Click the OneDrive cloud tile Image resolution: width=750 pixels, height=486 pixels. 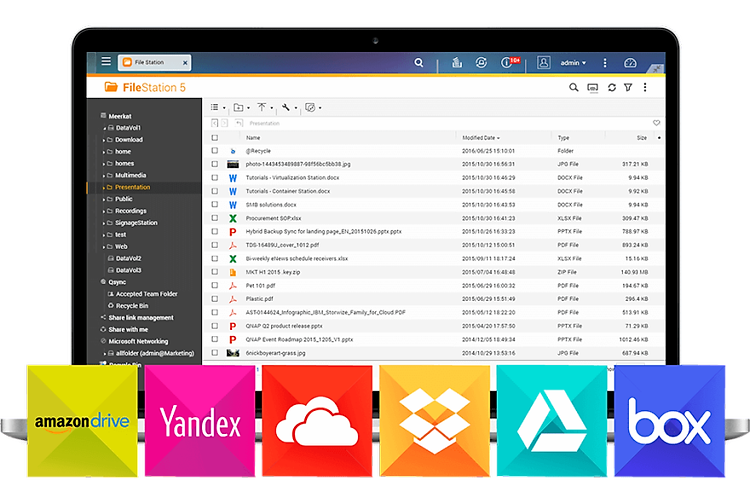[317, 421]
